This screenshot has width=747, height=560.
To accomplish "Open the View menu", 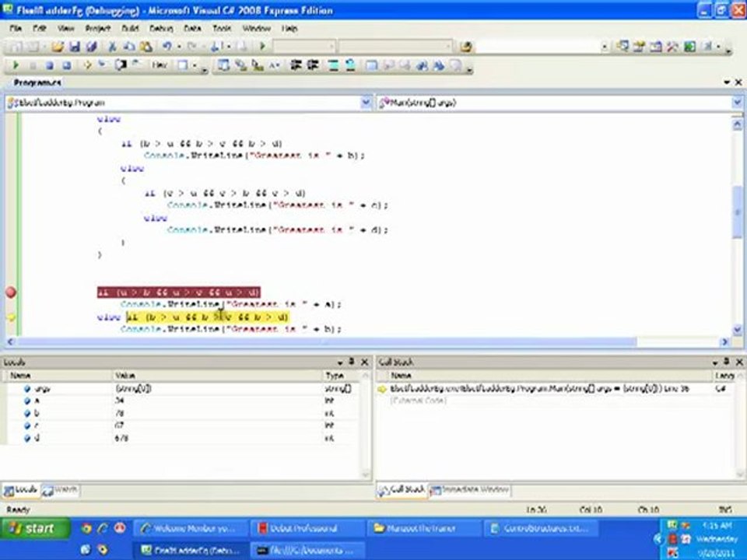I will tap(65, 29).
